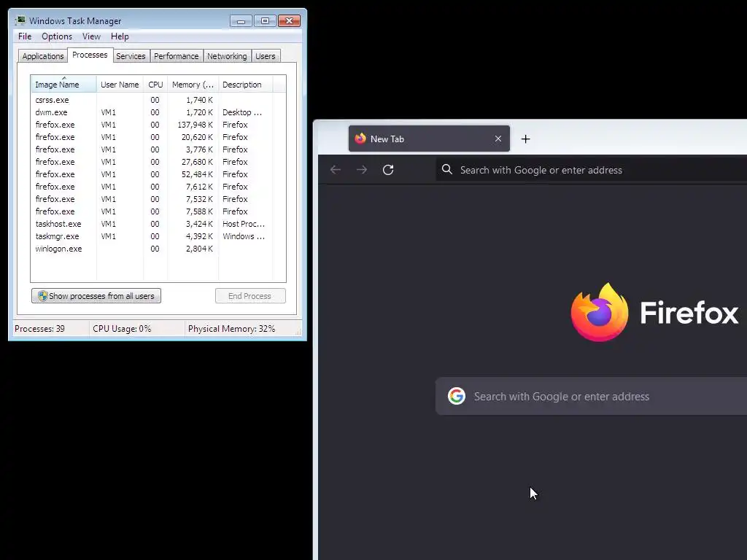Click the Firefox icon on the New Tab tab
Image resolution: width=747 pixels, height=560 pixels.
click(360, 139)
